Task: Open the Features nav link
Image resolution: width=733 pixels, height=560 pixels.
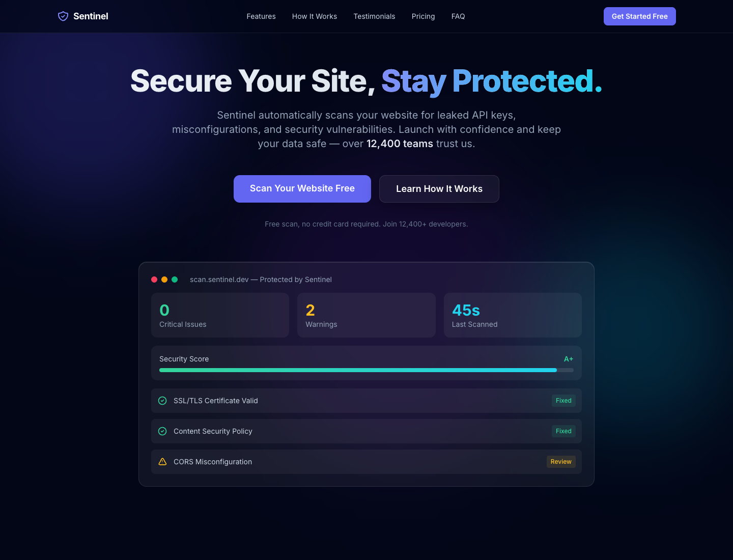Action: click(x=261, y=16)
